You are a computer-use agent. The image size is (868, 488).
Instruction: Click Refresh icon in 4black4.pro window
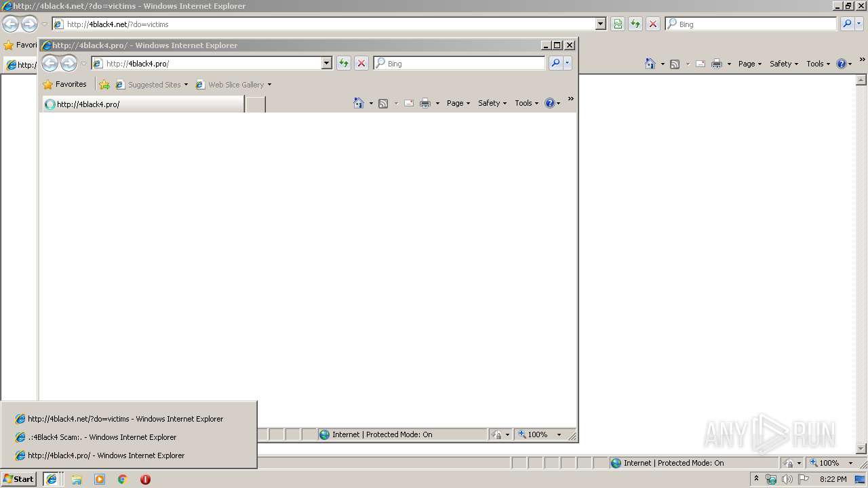tap(344, 63)
